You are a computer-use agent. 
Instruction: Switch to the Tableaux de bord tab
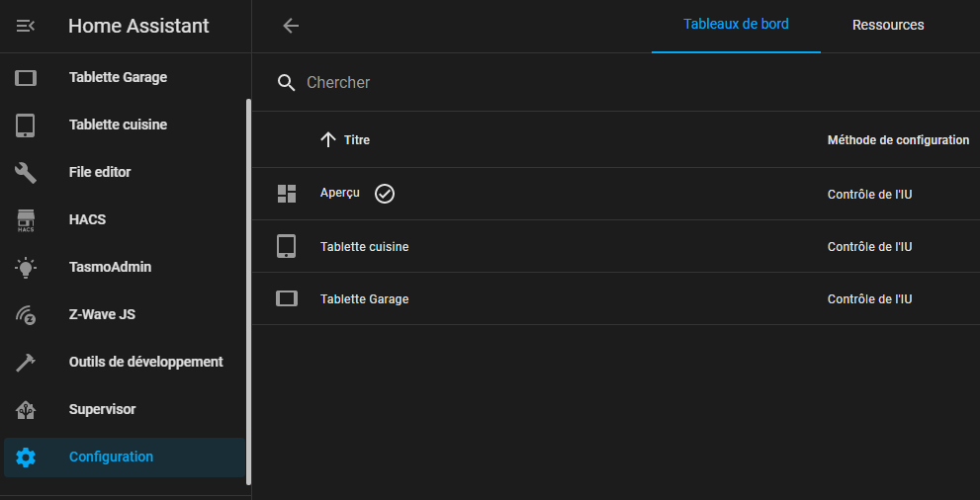[x=736, y=25]
